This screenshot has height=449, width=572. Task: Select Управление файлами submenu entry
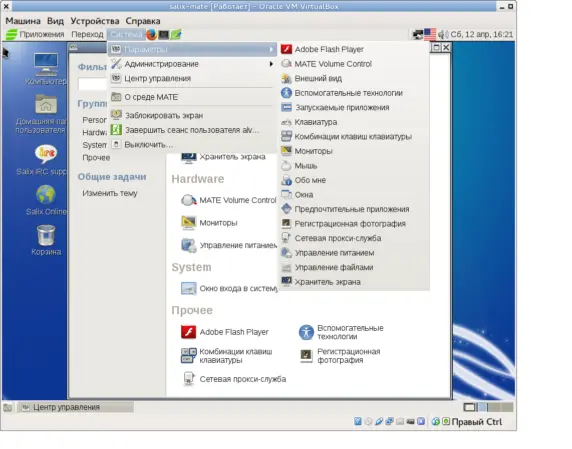(353, 267)
